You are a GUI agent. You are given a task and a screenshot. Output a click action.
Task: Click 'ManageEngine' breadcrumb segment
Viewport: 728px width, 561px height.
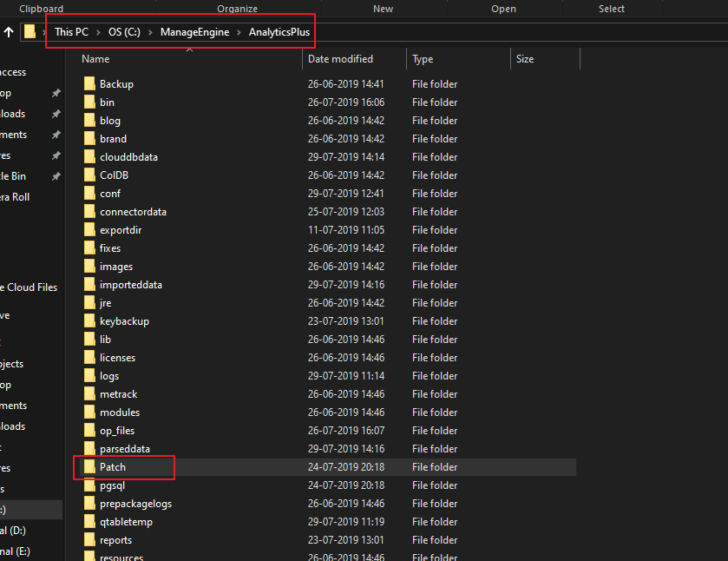(195, 32)
